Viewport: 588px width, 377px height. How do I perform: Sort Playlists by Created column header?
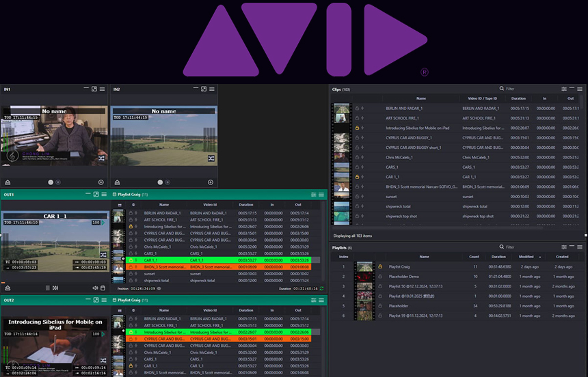coord(562,257)
